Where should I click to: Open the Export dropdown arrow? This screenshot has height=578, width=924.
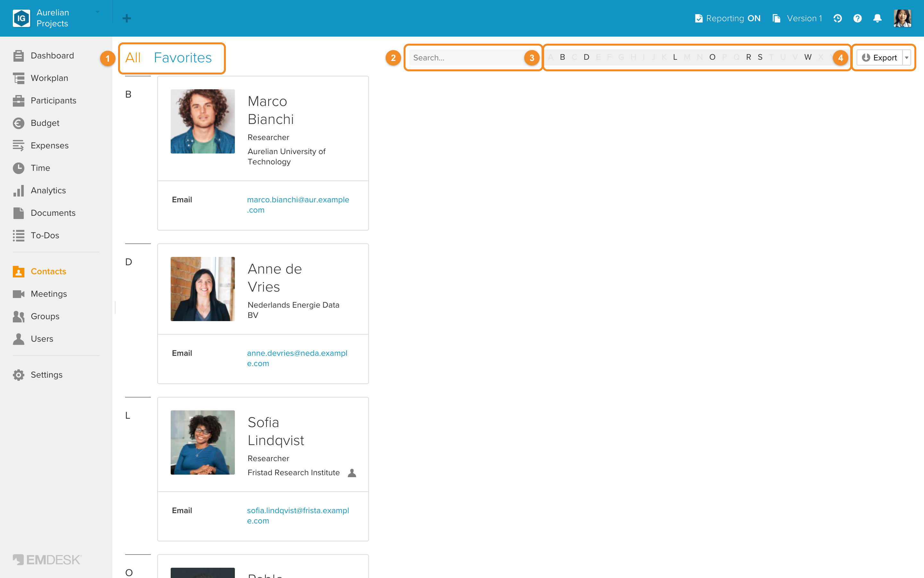[x=906, y=58]
